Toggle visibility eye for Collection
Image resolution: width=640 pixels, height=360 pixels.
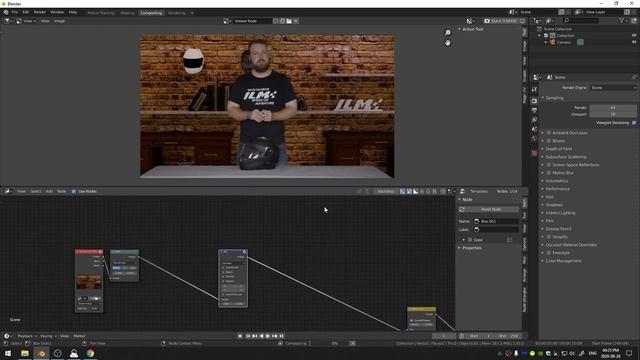point(634,36)
